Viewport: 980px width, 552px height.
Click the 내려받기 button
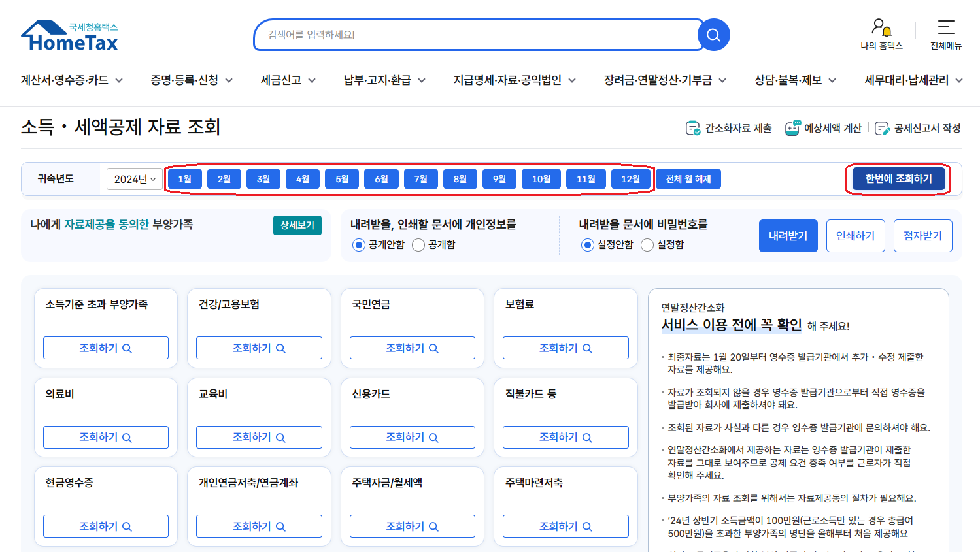[x=788, y=236]
